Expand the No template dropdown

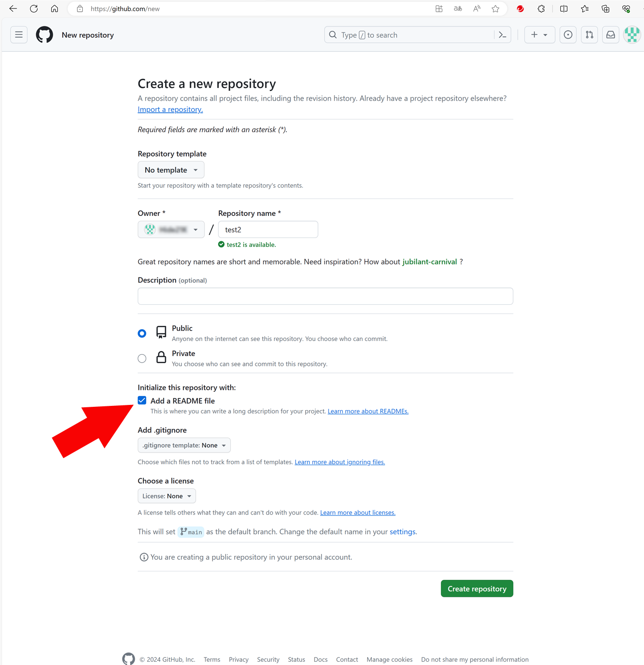coord(171,170)
